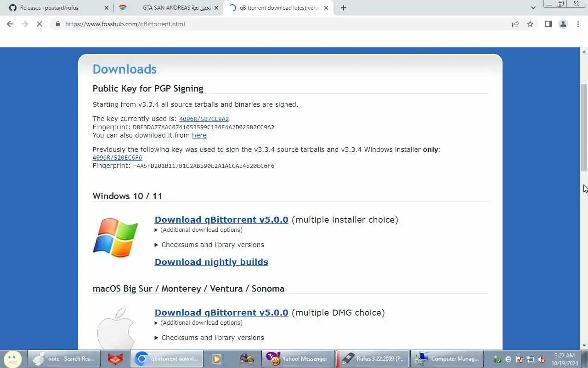Click the macOS Big Sur / Monterey heading
The width and height of the screenshot is (588, 368).
188,289
